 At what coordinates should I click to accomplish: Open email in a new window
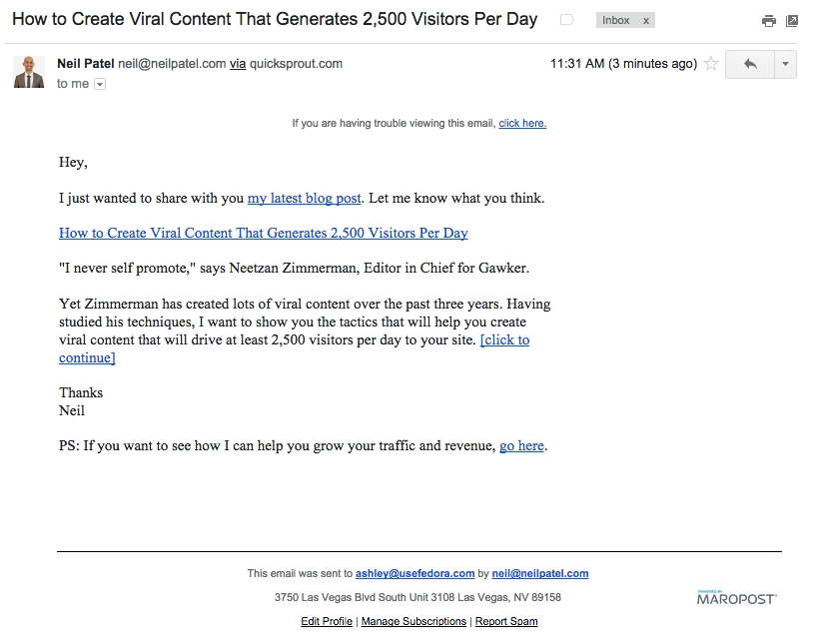(x=790, y=20)
